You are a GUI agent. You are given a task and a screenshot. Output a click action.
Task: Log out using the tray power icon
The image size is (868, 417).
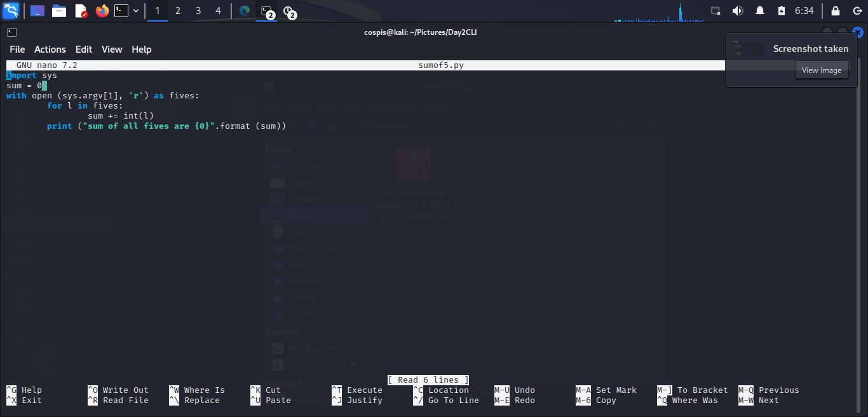[x=857, y=10]
